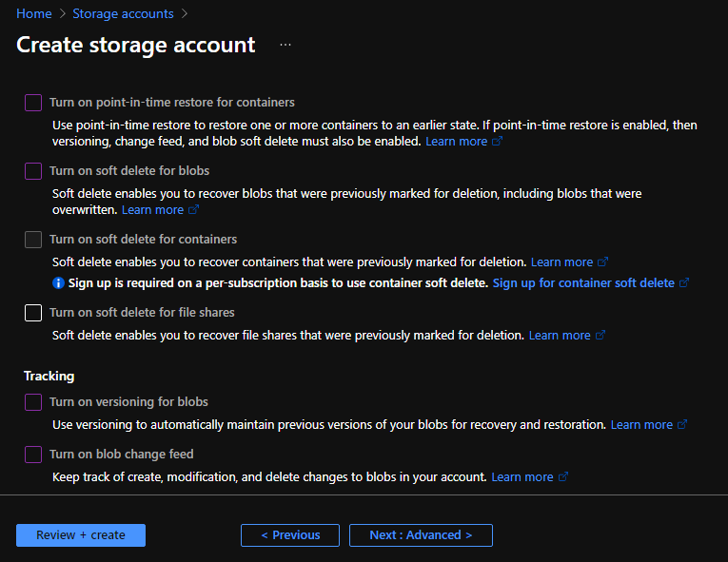Open Sign up for container soft delete link
This screenshot has width=728, height=562.
pos(582,283)
